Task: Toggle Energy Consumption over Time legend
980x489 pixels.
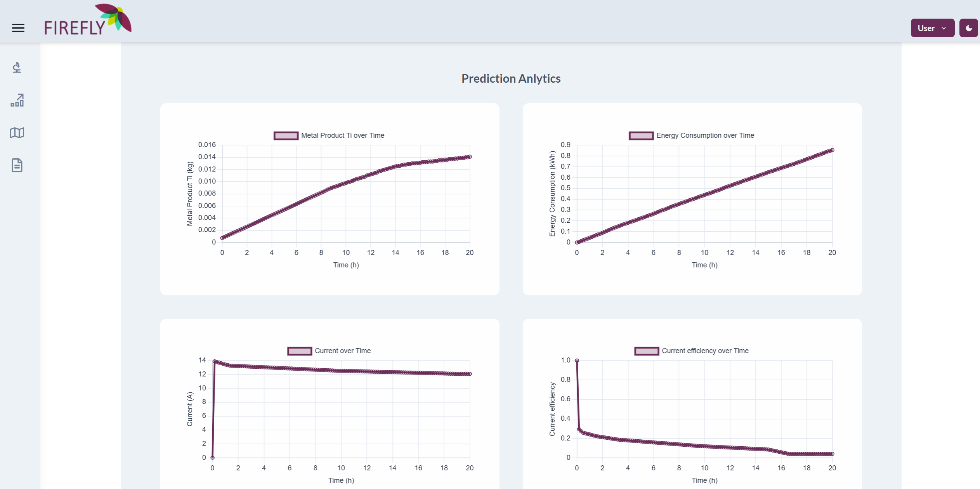Action: coord(705,135)
